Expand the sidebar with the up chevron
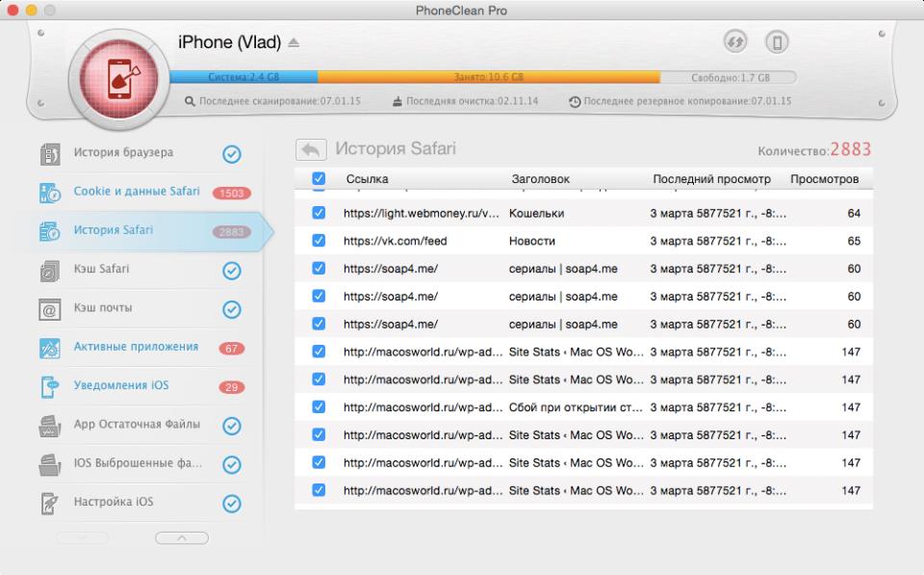Screen dimensions: 924x575 coord(182,537)
